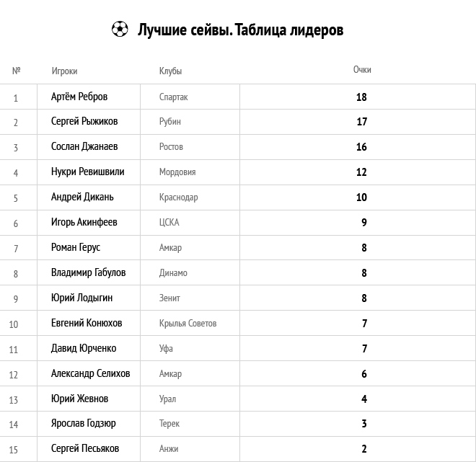476x462 pixels.
Task: Select Юрий Лодыгин player name
Action: pyautogui.click(x=81, y=298)
